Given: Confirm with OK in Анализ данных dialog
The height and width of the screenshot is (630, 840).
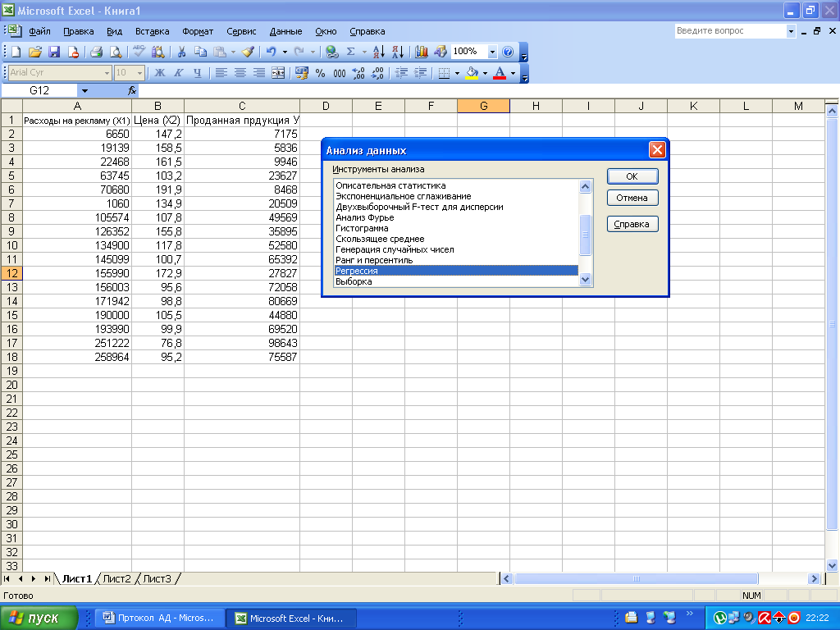Looking at the screenshot, I should pos(632,176).
